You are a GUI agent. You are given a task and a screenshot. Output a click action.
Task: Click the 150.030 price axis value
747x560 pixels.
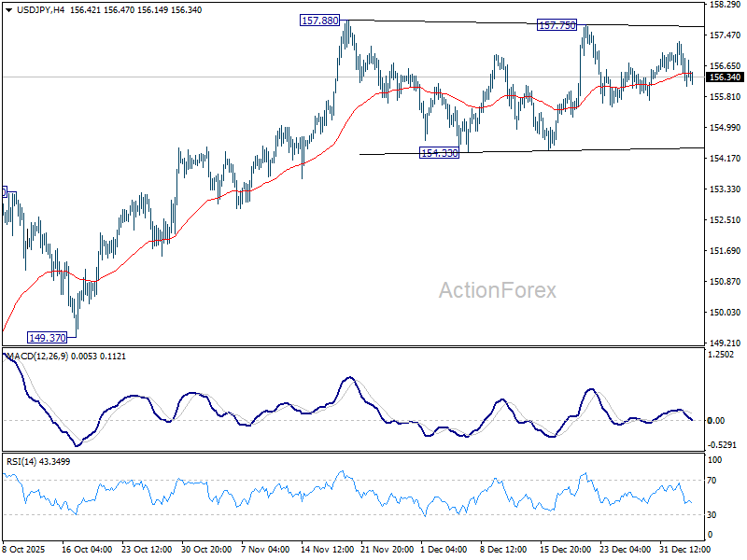pos(726,313)
